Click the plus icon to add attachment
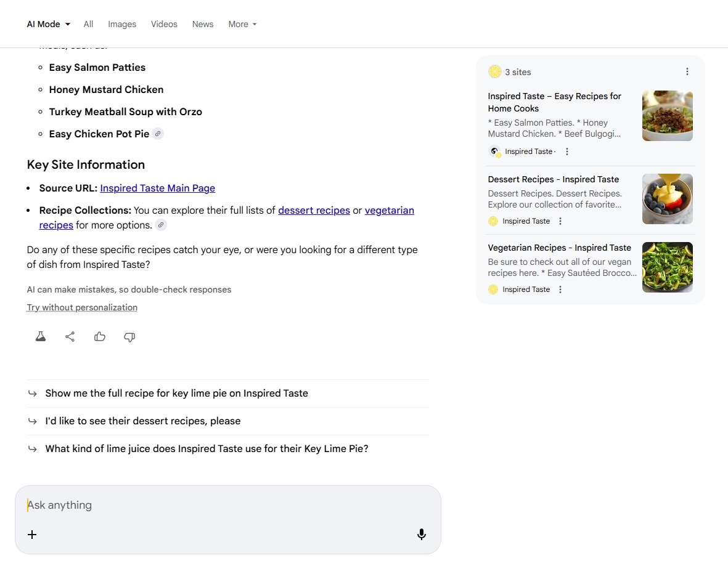The image size is (728, 566). point(32,535)
